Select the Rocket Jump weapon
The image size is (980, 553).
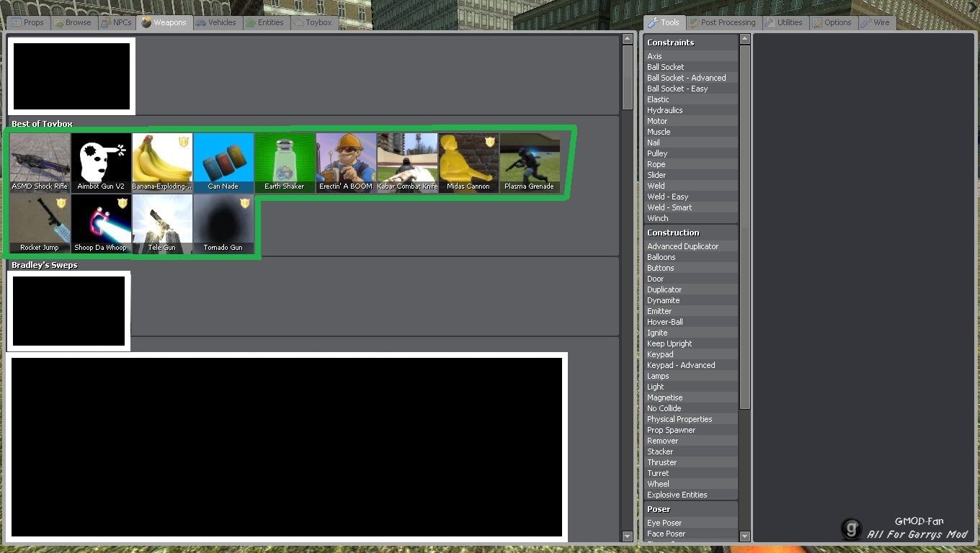[40, 224]
